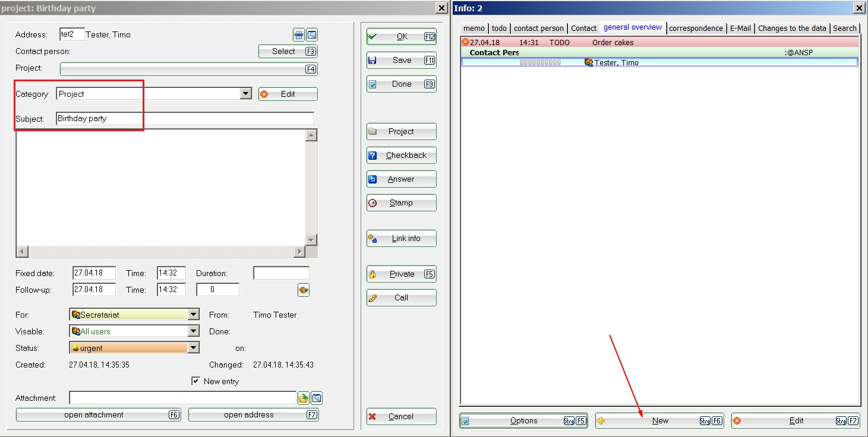Viewport: 868px width, 437px height.
Task: Switch to the memo tab
Action: pyautogui.click(x=474, y=28)
